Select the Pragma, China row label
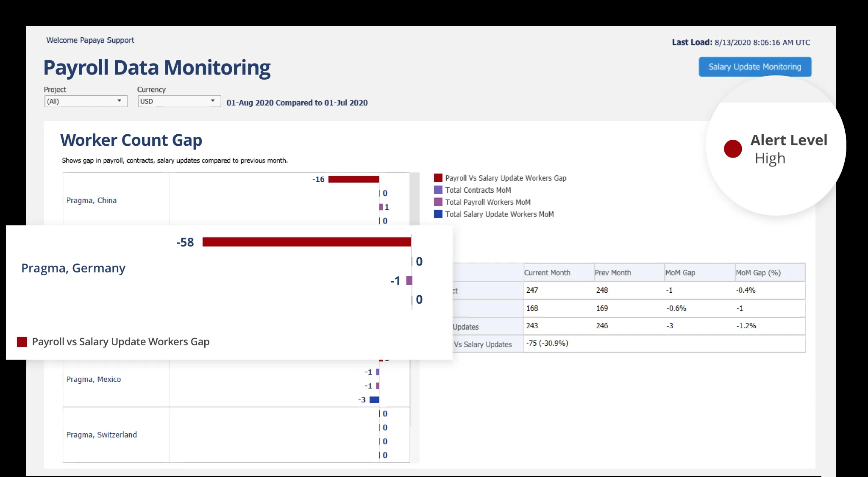868x477 pixels. coord(91,200)
